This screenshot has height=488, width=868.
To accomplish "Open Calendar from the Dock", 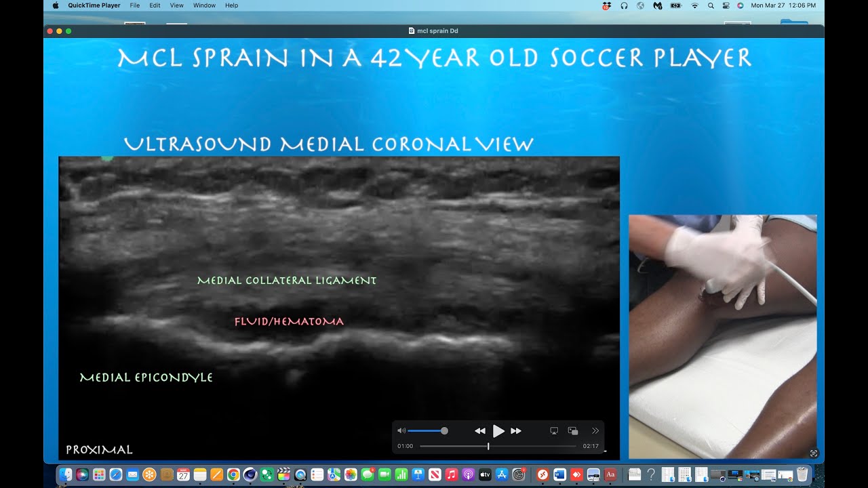I will [183, 474].
